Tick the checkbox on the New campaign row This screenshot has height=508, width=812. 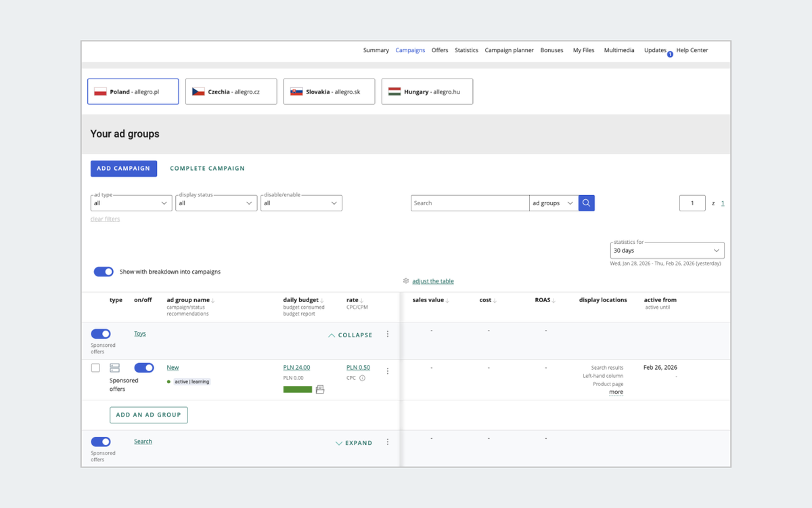[94, 367]
